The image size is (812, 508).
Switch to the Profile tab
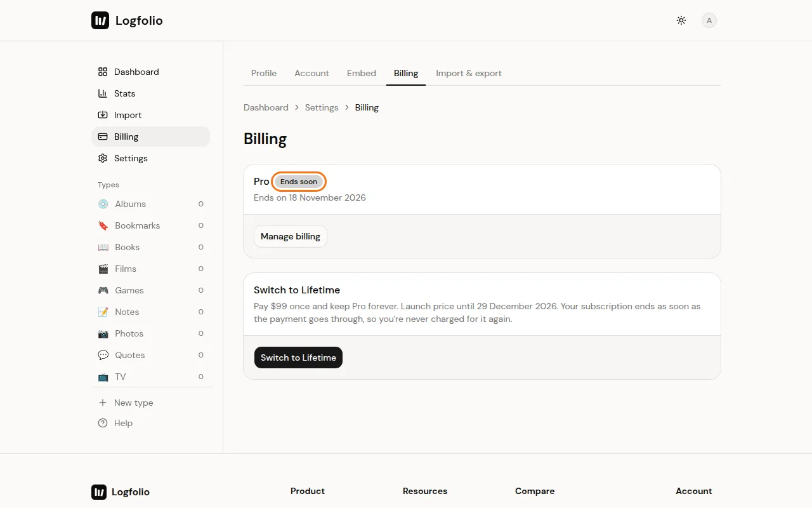(x=264, y=73)
